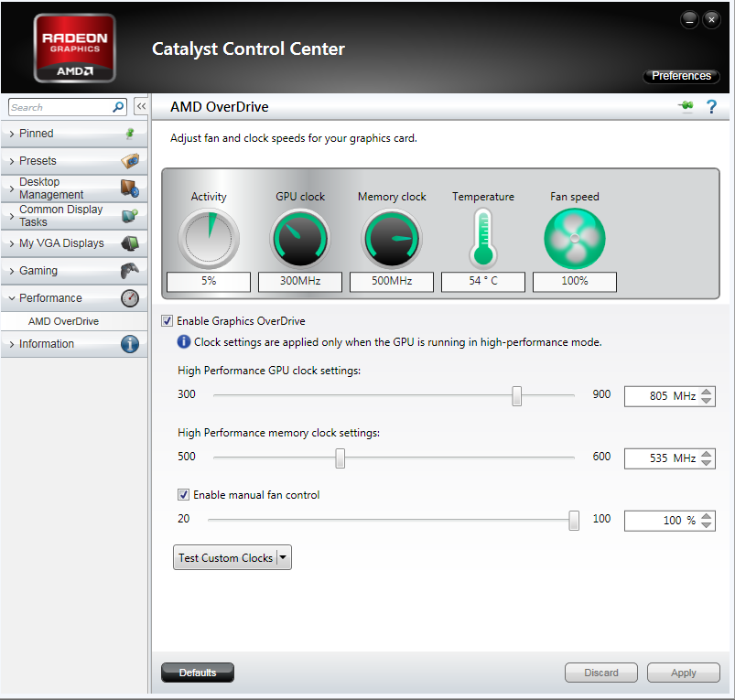Collapse the Performance section
The height and width of the screenshot is (700, 735).
[x=12, y=298]
